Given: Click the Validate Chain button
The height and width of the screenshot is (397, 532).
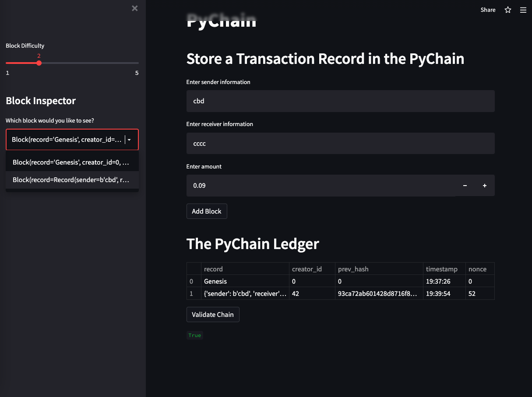Looking at the screenshot, I should [x=213, y=314].
